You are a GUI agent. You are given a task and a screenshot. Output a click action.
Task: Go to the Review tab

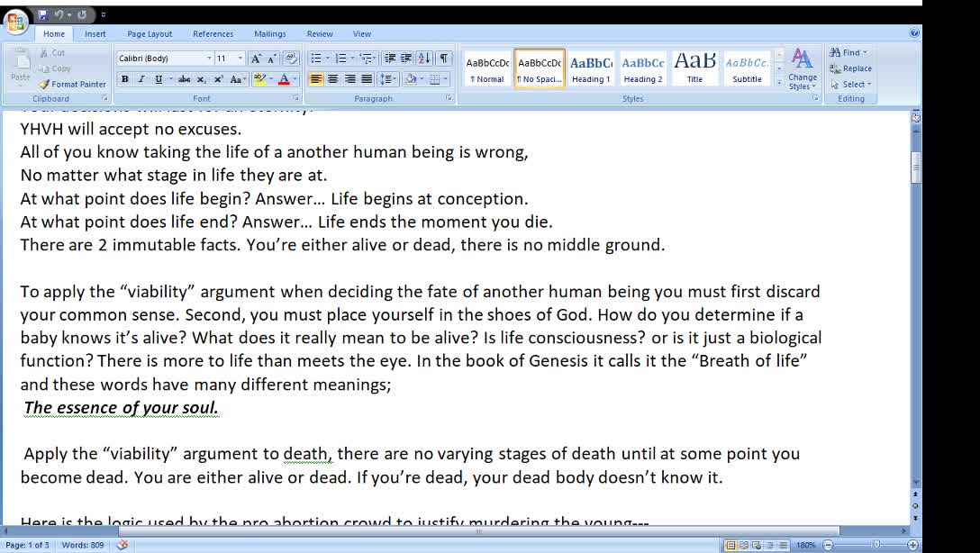(320, 33)
